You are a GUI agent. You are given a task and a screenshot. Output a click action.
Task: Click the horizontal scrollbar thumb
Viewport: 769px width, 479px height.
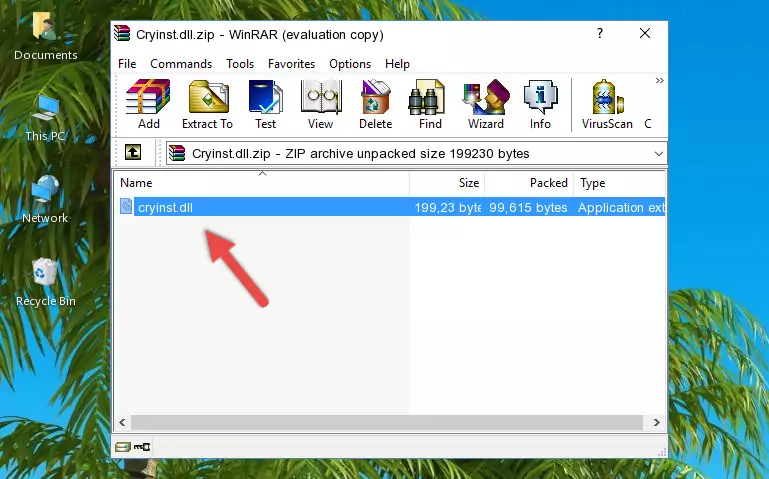(x=386, y=422)
